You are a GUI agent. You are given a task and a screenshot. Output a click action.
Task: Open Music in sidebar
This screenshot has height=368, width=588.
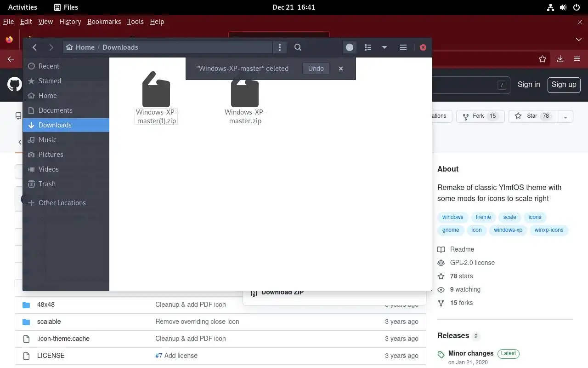tap(66, 140)
